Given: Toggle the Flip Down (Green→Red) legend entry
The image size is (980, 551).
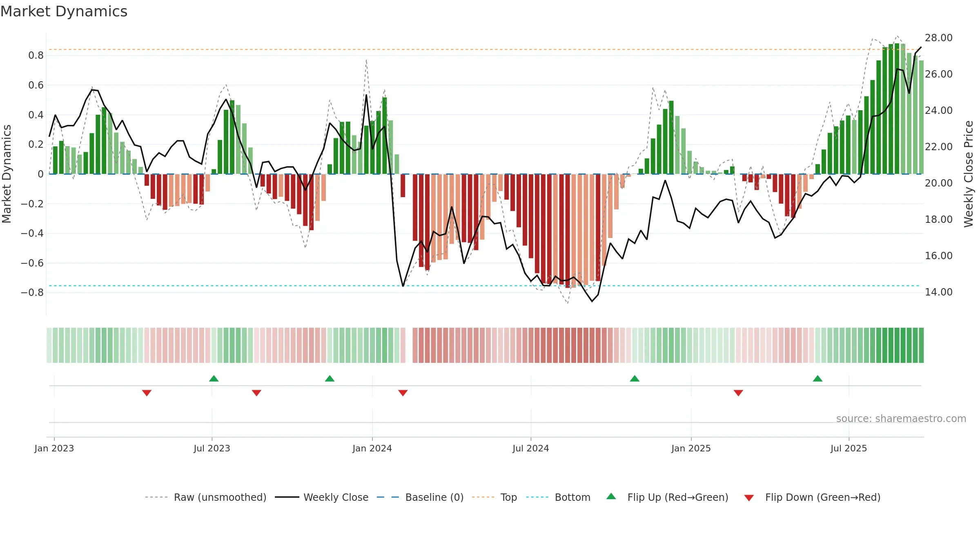Looking at the screenshot, I should (812, 497).
